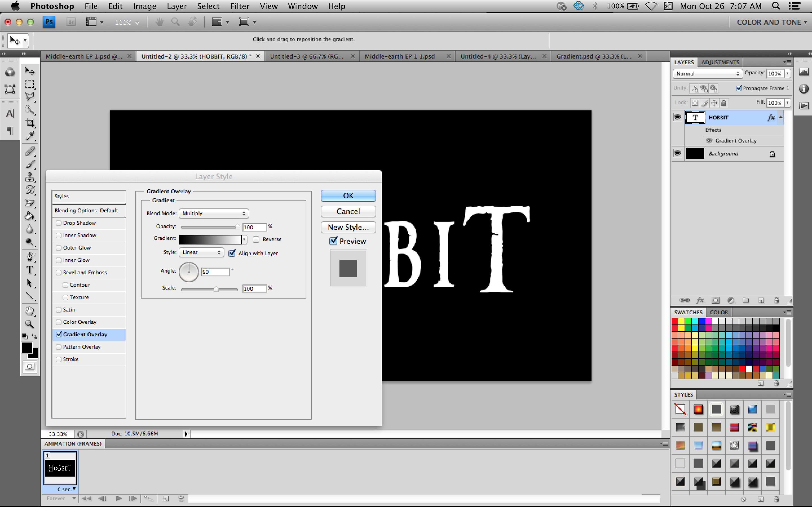Viewport: 812px width, 507px height.
Task: Open the Blend Mode dropdown showing Multiply
Action: point(214,213)
